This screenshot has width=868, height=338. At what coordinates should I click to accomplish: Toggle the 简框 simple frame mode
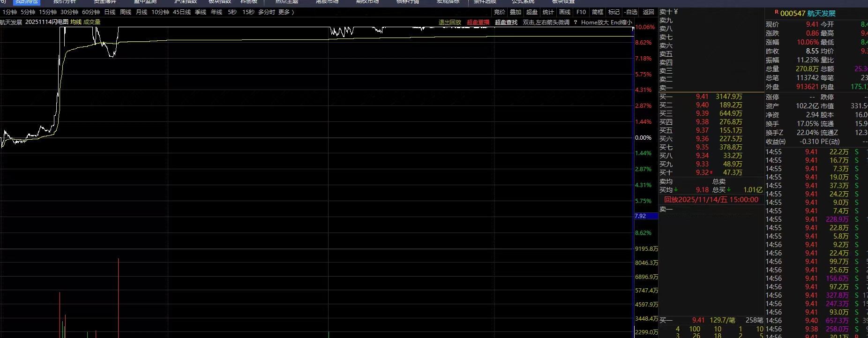point(598,12)
